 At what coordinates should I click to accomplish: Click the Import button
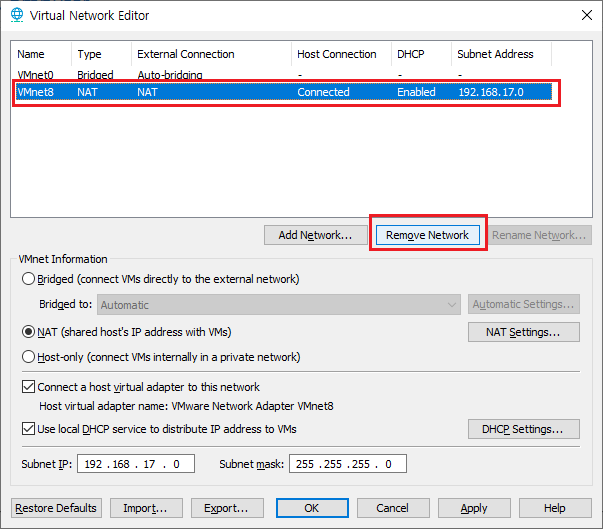click(x=146, y=508)
